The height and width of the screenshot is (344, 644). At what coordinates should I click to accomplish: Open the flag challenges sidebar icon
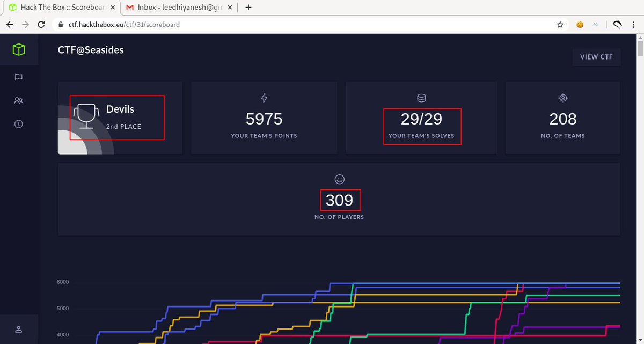[19, 77]
